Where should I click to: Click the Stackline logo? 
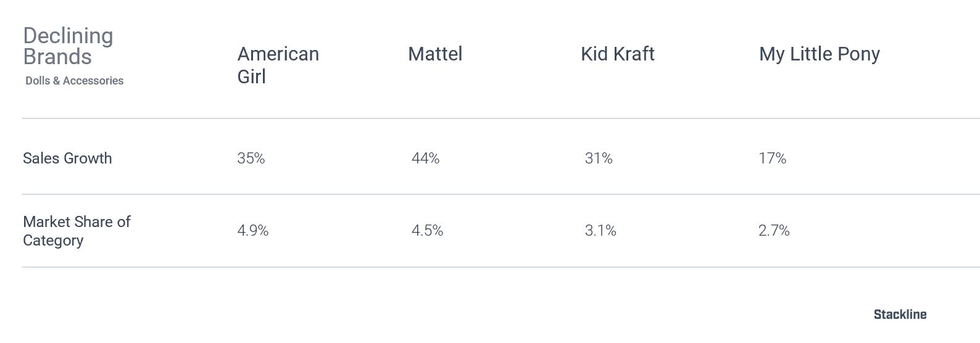[x=900, y=315]
